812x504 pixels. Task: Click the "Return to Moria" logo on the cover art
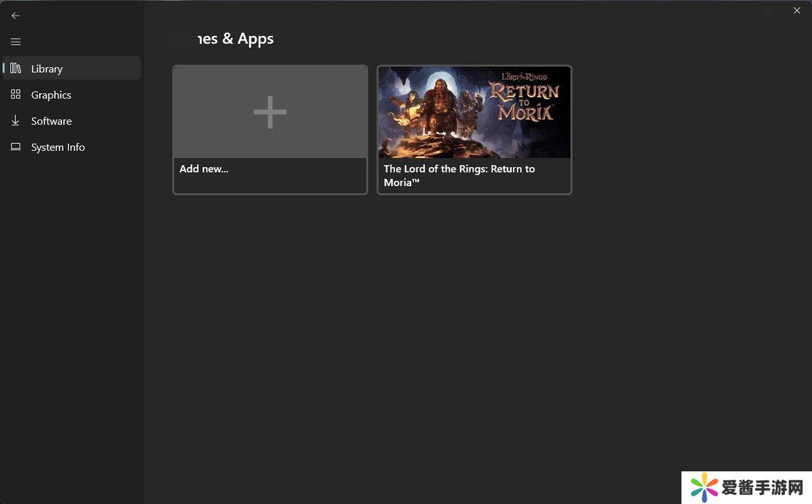[525, 99]
